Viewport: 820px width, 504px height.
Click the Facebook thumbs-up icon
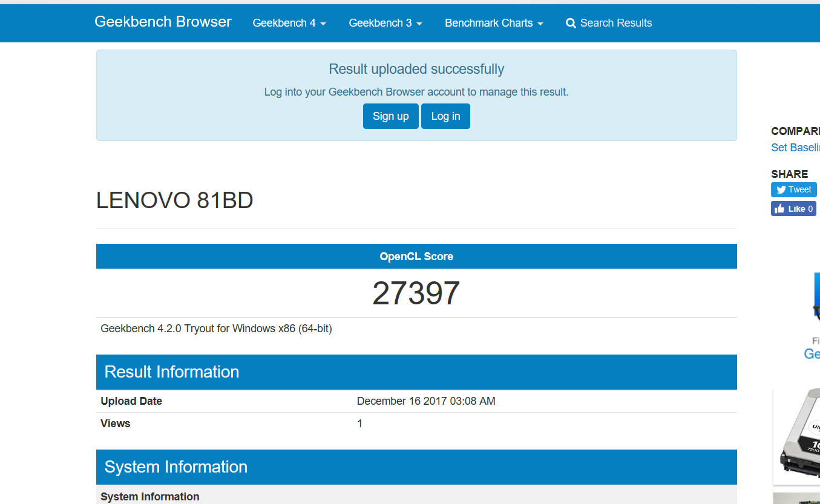click(x=779, y=209)
